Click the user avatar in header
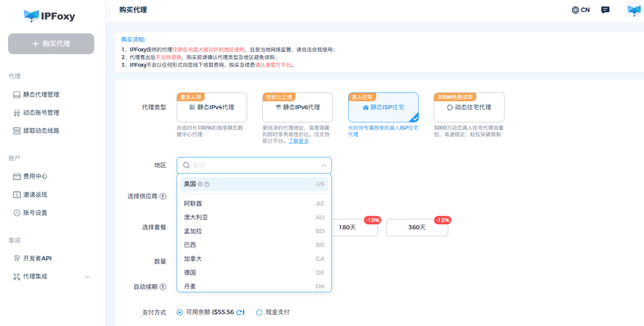This screenshot has height=326, width=644. [x=634, y=10]
